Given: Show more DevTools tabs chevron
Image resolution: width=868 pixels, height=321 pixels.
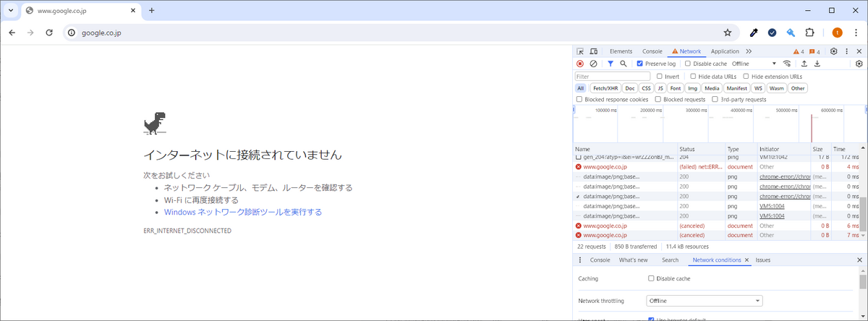Looking at the screenshot, I should tap(749, 51).
